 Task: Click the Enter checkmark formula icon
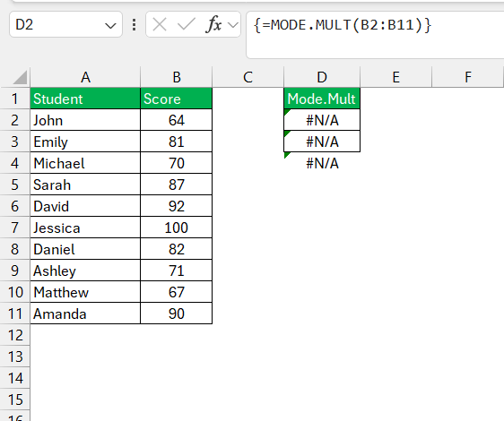point(187,25)
